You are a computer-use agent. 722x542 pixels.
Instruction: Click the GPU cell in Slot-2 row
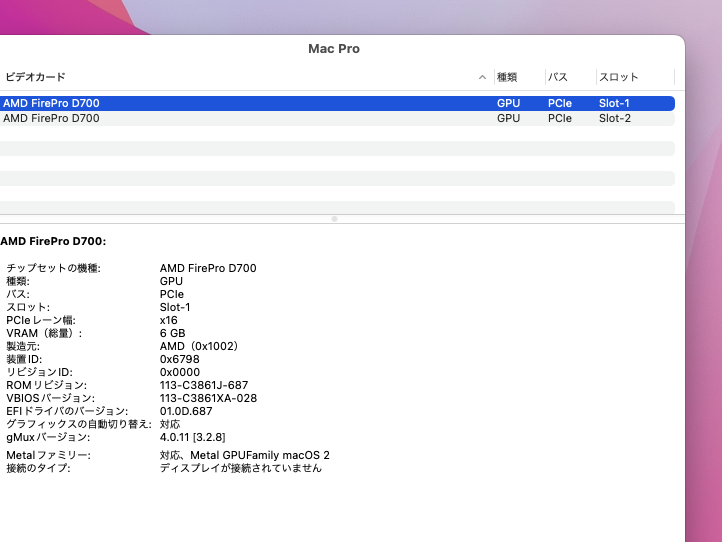coord(508,118)
